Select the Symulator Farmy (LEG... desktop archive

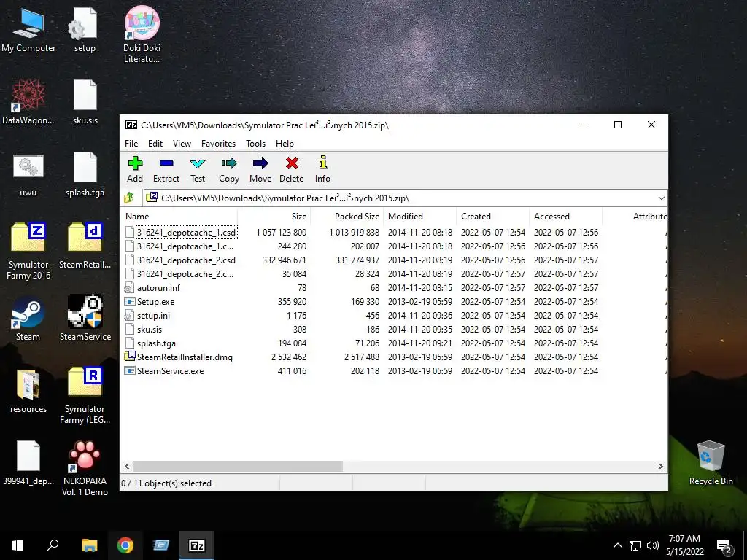(85, 395)
